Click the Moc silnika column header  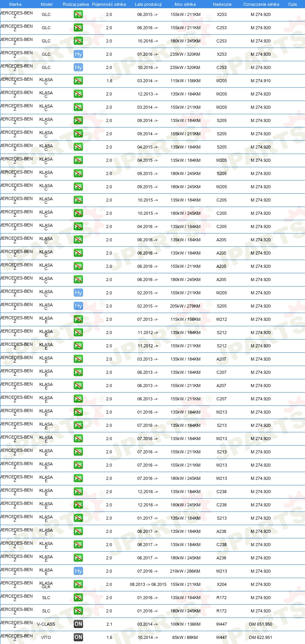point(185,4)
